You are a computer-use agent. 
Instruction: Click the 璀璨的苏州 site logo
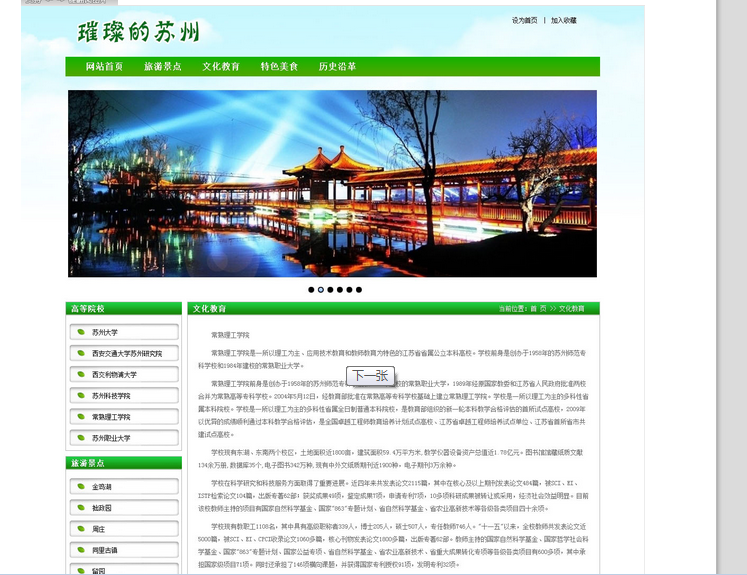tap(138, 32)
